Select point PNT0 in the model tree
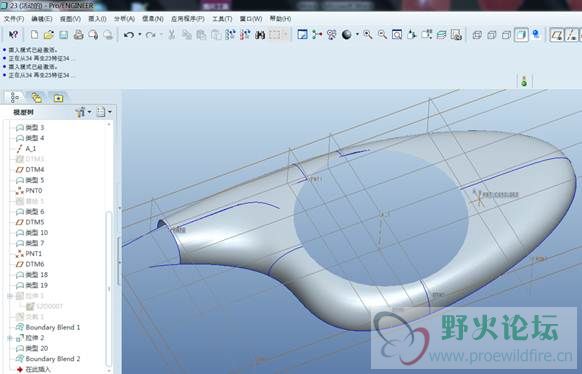Screen dimensions: 582x374 click(29, 191)
